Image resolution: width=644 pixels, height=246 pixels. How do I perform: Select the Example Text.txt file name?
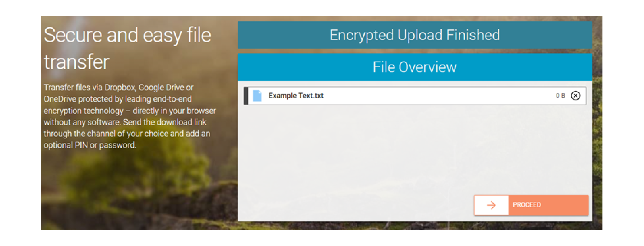click(x=296, y=95)
